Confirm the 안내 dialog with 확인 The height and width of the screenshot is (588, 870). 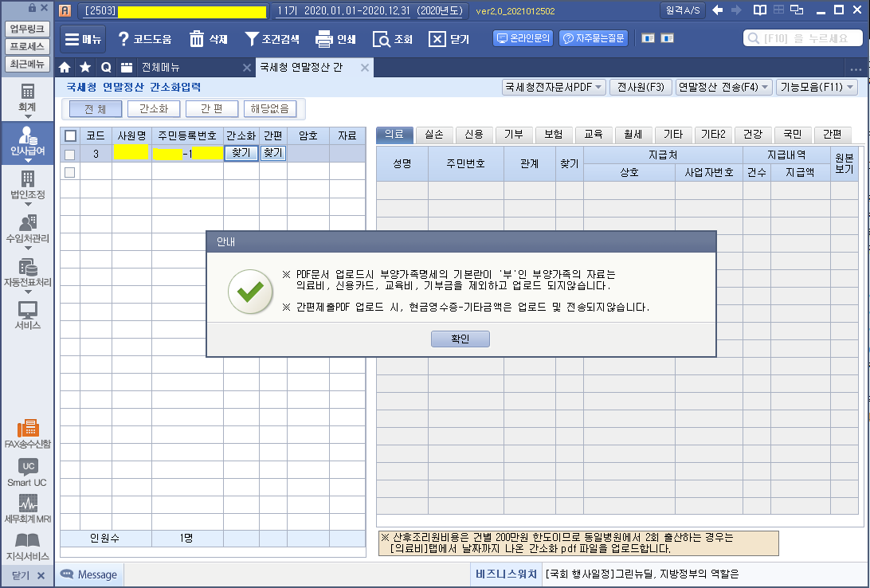coord(460,339)
